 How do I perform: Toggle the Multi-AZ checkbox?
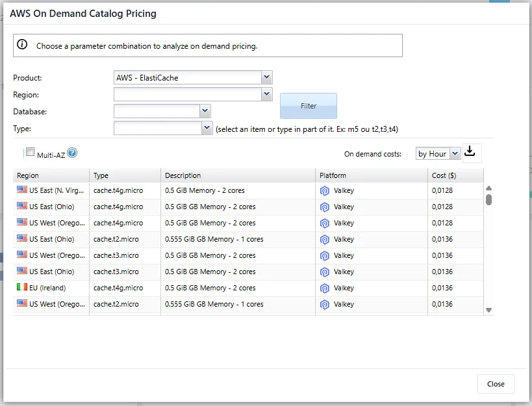(x=30, y=151)
